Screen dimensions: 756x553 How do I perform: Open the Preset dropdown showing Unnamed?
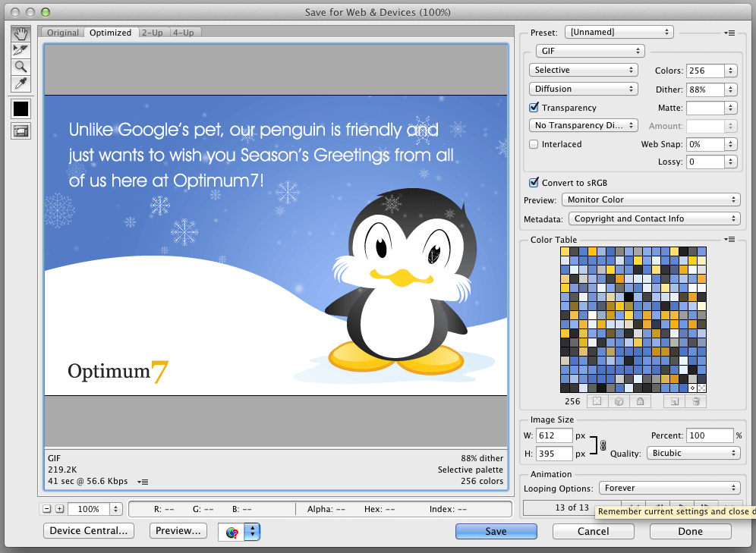tap(619, 33)
